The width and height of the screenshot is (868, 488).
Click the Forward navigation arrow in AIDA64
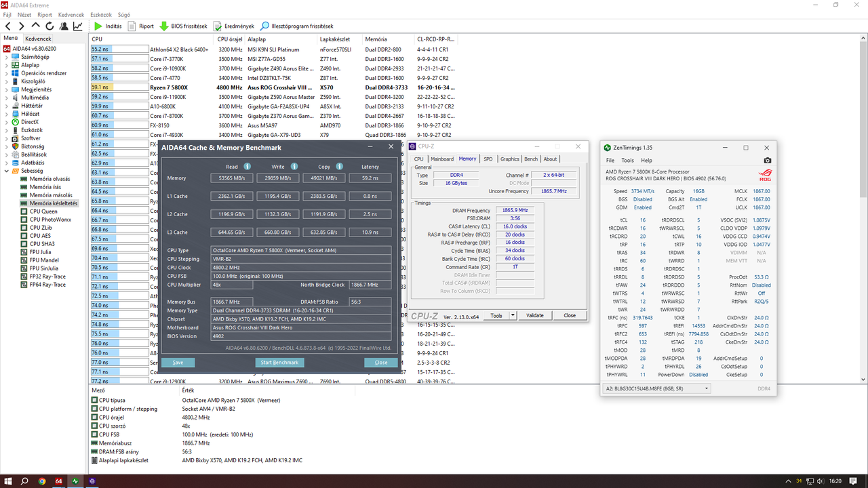[22, 26]
